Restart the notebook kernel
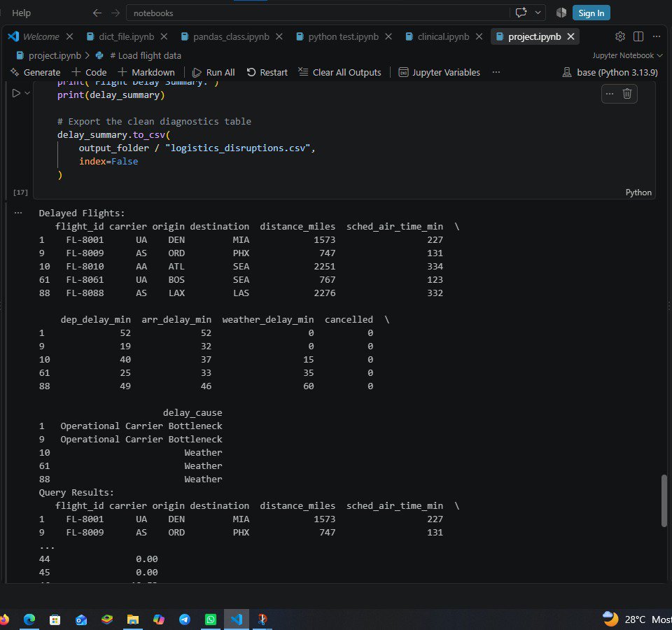672x630 pixels. tap(267, 72)
